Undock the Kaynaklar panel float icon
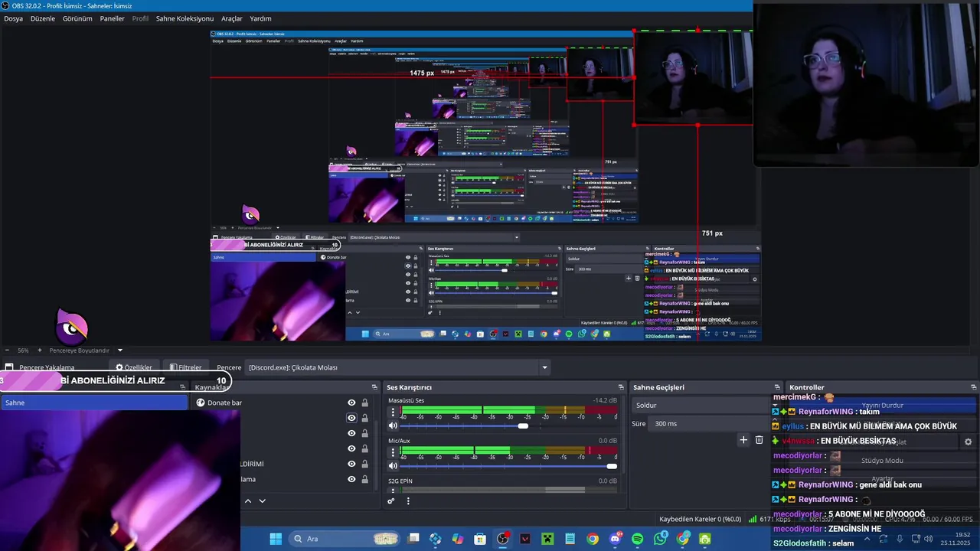This screenshot has height=551, width=980. (x=374, y=387)
